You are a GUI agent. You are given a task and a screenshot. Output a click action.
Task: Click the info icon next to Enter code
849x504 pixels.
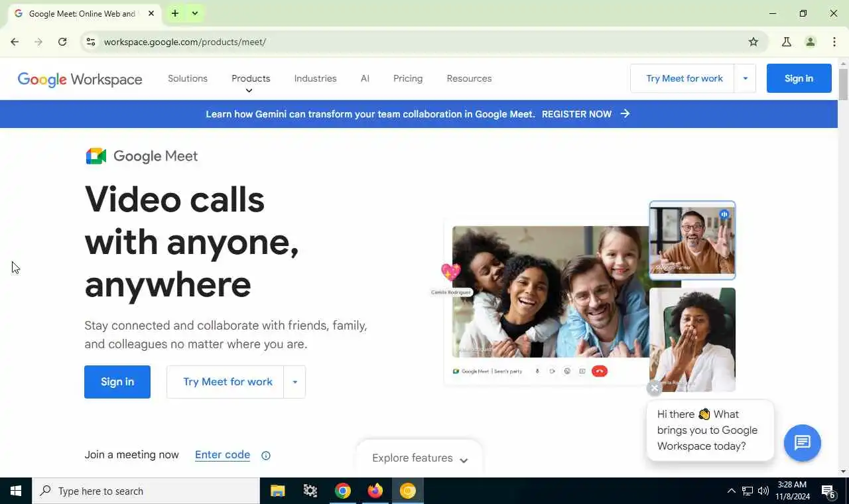266,456
